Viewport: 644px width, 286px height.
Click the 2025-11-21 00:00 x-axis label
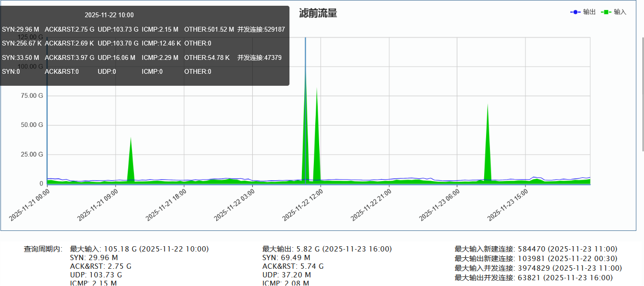[30, 205]
